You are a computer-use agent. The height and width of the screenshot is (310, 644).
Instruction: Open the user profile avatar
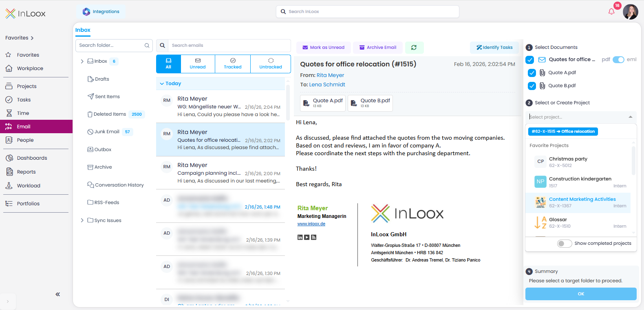(x=631, y=12)
